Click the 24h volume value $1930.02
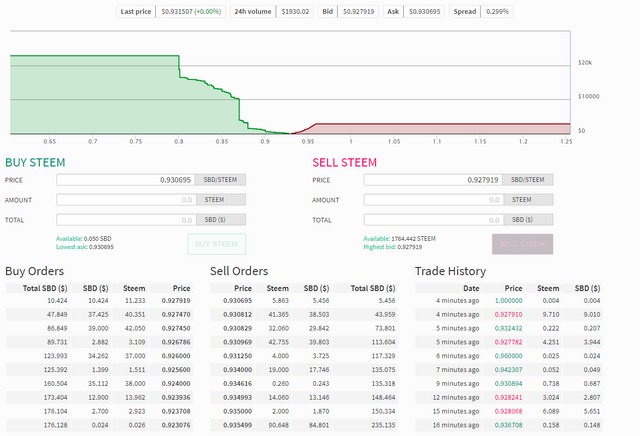The width and height of the screenshot is (640, 436). 295,11
